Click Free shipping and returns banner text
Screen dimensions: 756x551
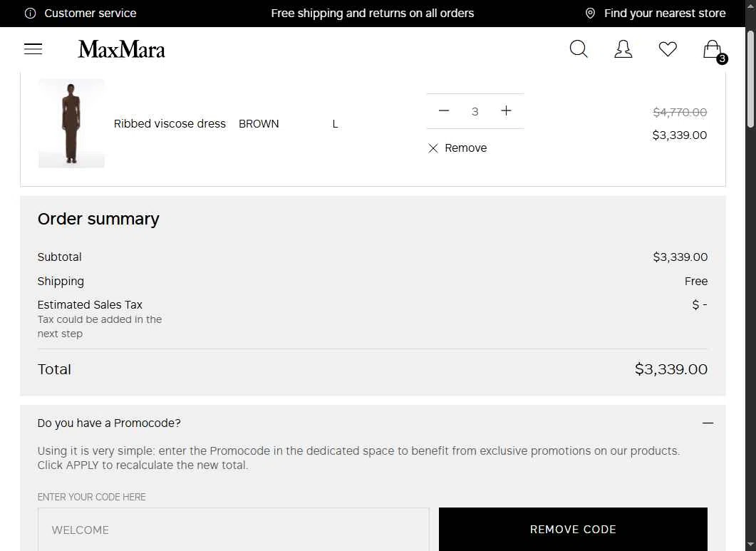[372, 13]
